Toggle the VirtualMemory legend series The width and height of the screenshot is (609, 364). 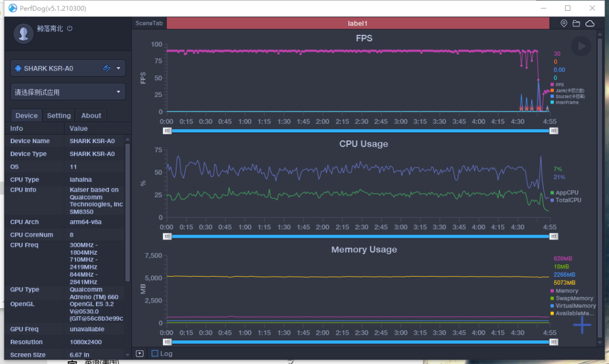[573, 306]
